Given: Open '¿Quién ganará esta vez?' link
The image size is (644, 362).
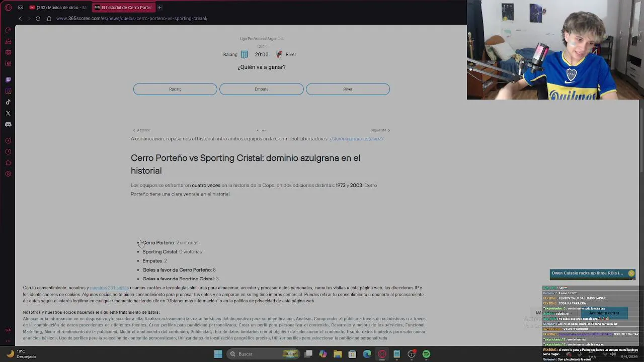Looking at the screenshot, I should 356,139.
